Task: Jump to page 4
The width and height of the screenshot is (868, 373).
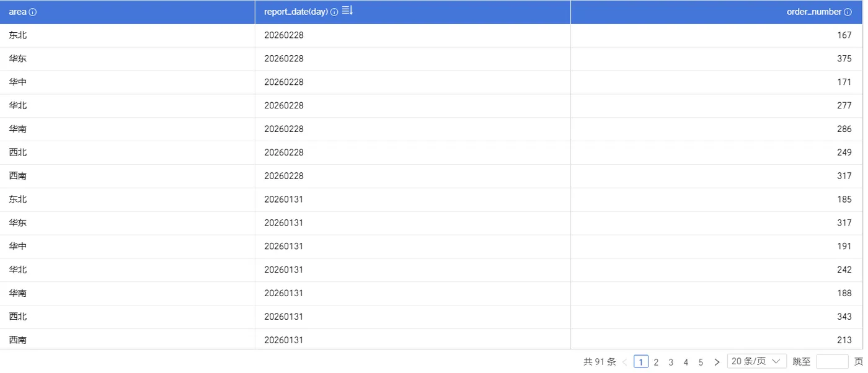Action: [x=686, y=362]
